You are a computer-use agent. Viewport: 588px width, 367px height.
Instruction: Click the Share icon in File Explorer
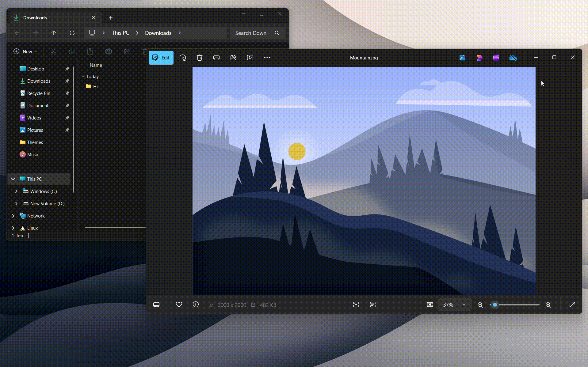[x=127, y=51]
